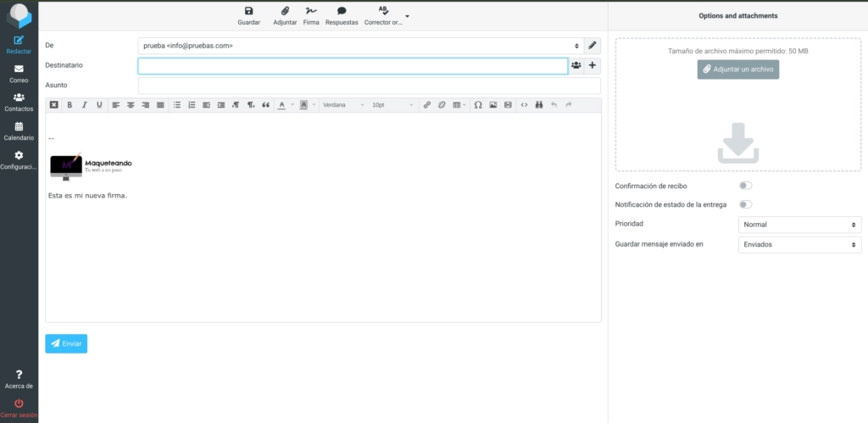This screenshot has height=423, width=868.
Task: Click Adjuntar un archivo button
Action: tap(738, 70)
